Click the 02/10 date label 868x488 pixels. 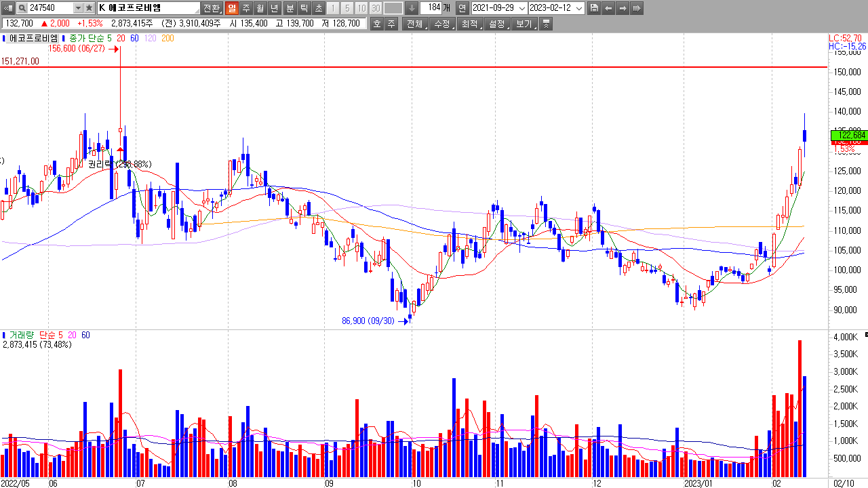click(x=844, y=483)
